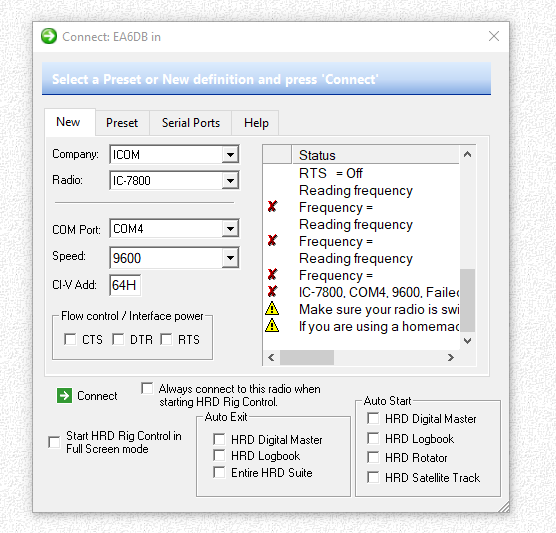Select 'Make sure your radio is' status row
This screenshot has height=533, width=556.
coord(361,309)
